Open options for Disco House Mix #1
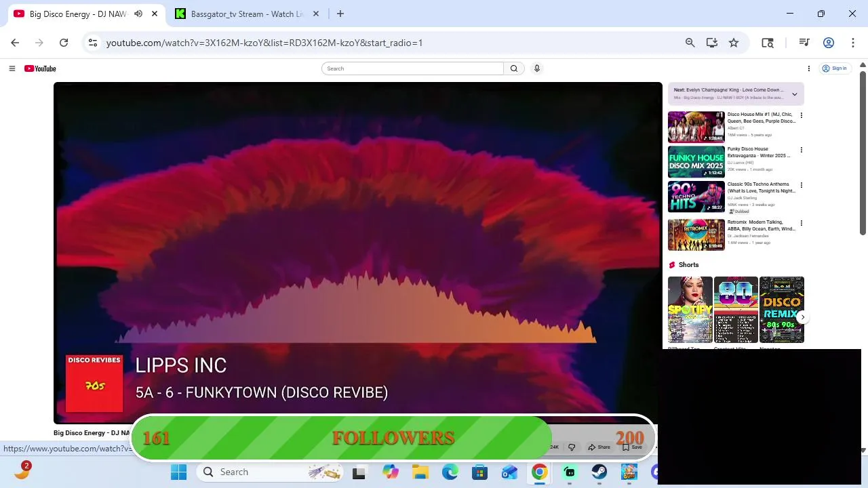 (801, 115)
